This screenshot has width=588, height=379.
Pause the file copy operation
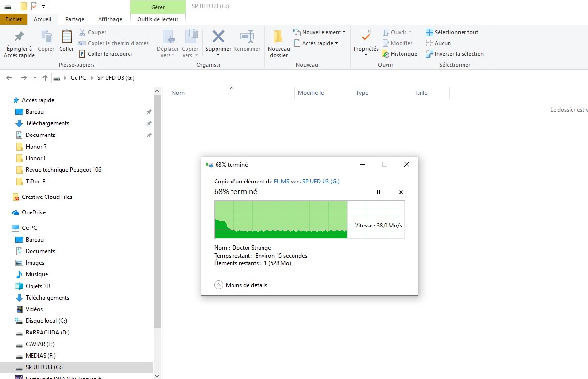pyautogui.click(x=378, y=192)
